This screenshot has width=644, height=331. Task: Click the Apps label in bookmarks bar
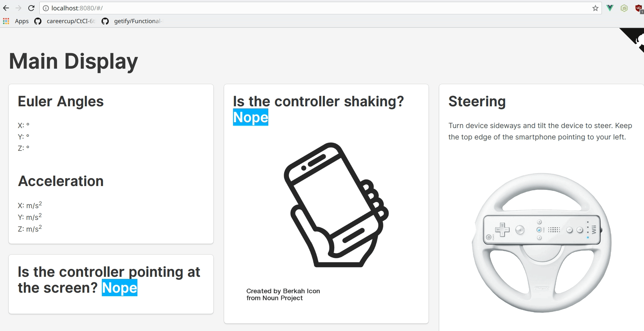[x=22, y=21]
